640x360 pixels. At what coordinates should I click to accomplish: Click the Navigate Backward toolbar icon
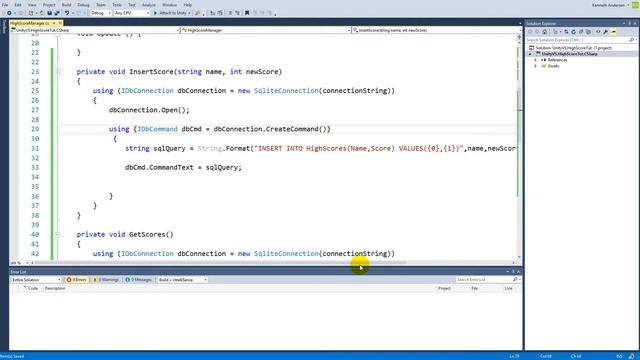click(9, 13)
